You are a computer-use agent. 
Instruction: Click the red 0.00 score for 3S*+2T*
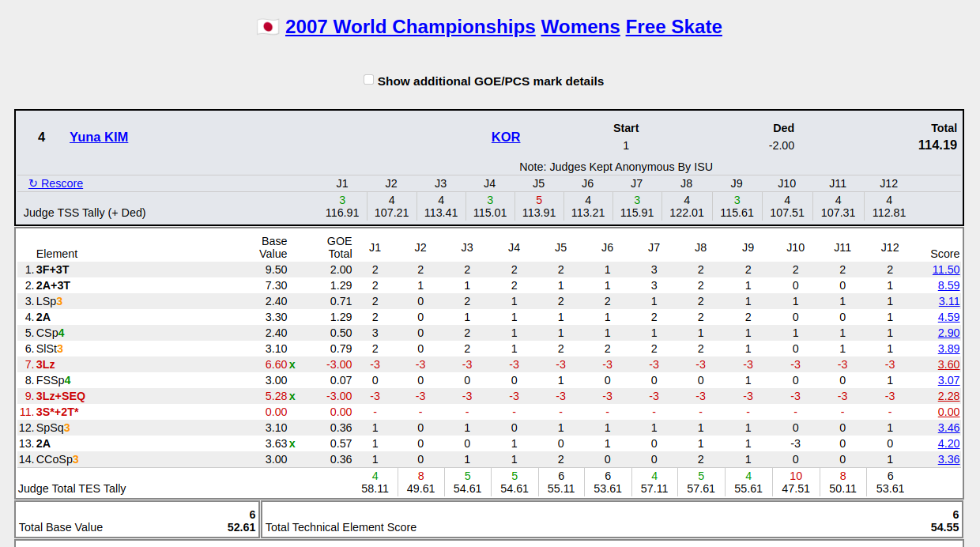click(948, 412)
